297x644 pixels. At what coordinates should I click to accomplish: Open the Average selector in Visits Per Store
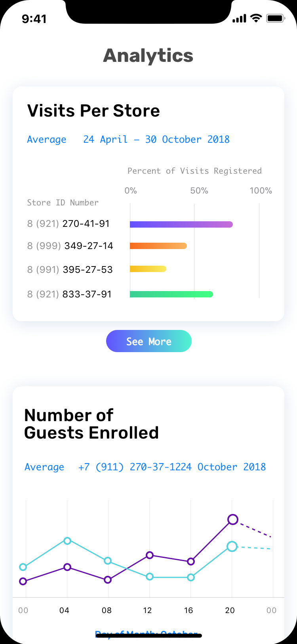tap(47, 140)
